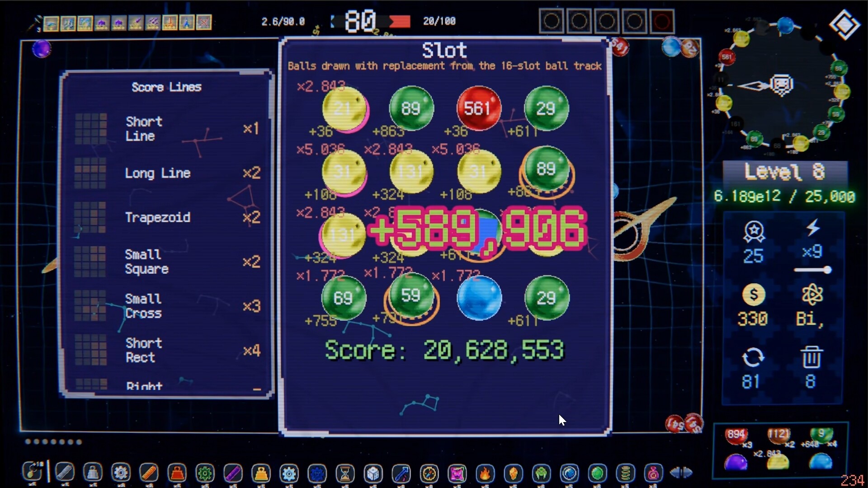This screenshot has height=488, width=868.
Task: Click the medal icon above 25
Action: pyautogui.click(x=754, y=232)
